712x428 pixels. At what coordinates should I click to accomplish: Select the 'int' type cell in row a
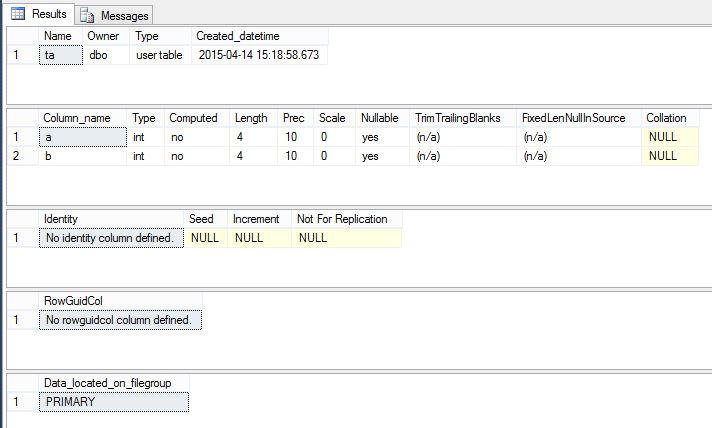[x=145, y=137]
